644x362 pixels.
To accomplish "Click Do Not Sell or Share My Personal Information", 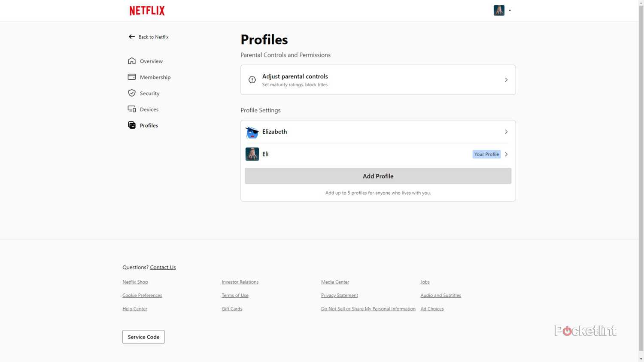I will click(x=368, y=309).
